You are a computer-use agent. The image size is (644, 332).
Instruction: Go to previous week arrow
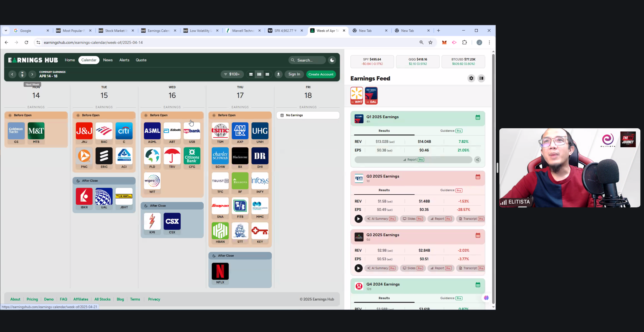12,74
